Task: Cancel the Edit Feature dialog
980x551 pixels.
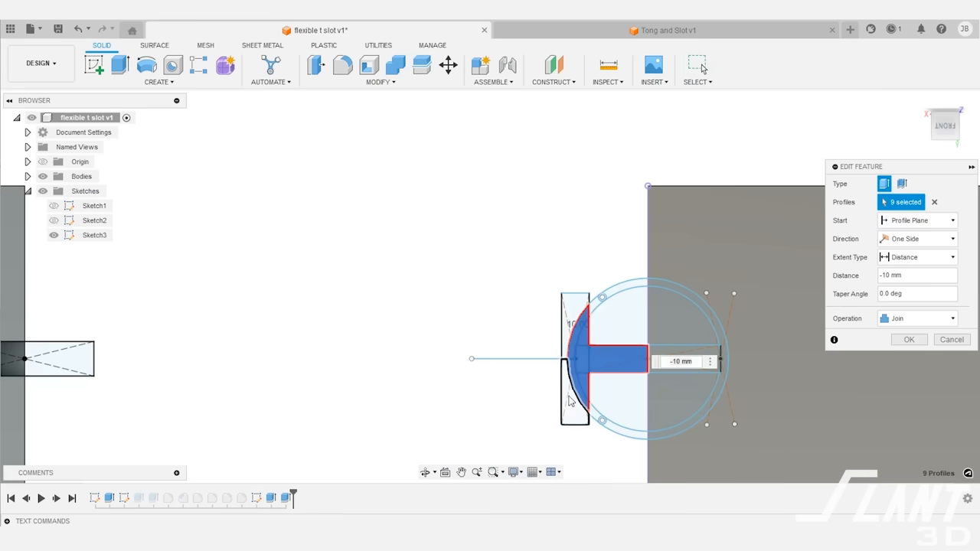Action: click(952, 339)
